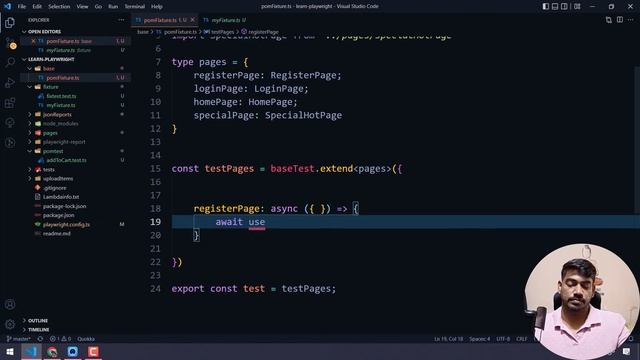Open pomFixture.ts in the base folder tree
This screenshot has width=640, height=360.
pyautogui.click(x=63, y=78)
